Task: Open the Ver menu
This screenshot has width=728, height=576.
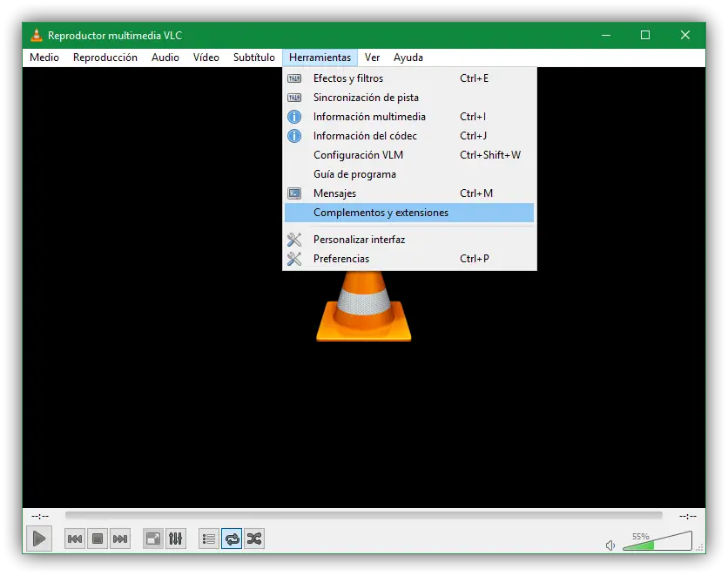Action: (372, 58)
